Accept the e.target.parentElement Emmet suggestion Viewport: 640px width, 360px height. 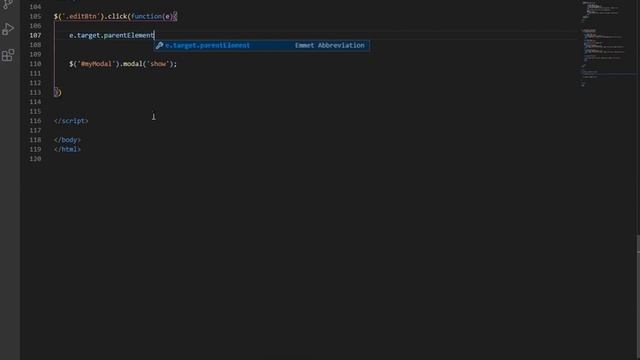pyautogui.click(x=262, y=45)
